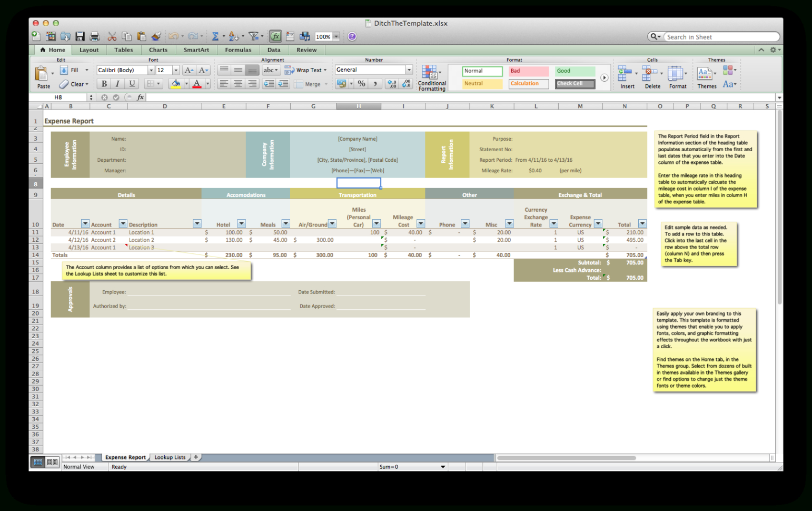Open the Formula Builder icon

pos(275,36)
